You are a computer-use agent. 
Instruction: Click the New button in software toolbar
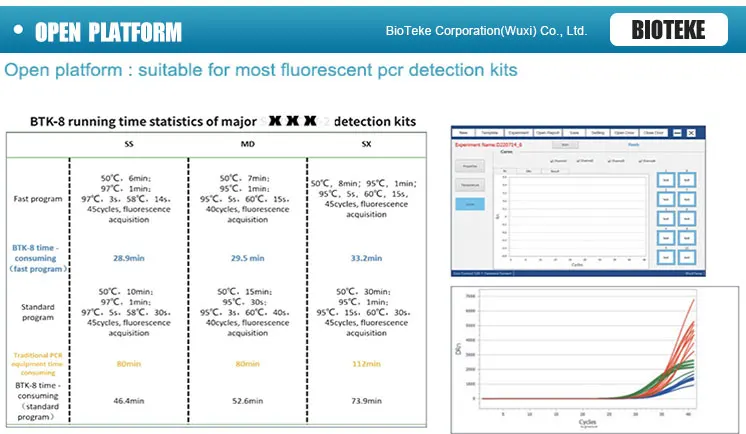click(463, 133)
